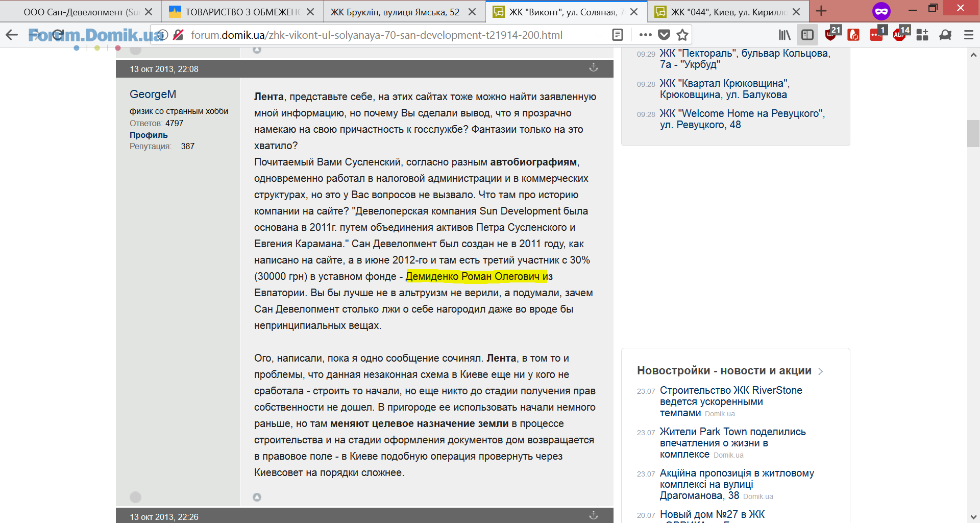Open the Firefox hamburger menu
This screenshot has width=980, height=523.
(x=968, y=35)
